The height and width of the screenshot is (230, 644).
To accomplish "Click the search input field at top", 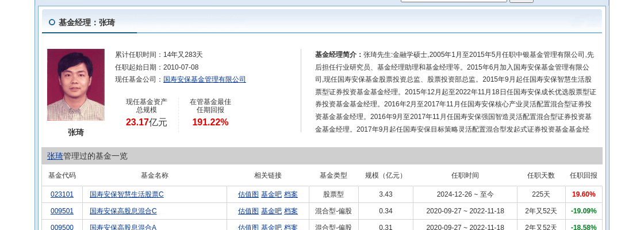I will (454, 1).
